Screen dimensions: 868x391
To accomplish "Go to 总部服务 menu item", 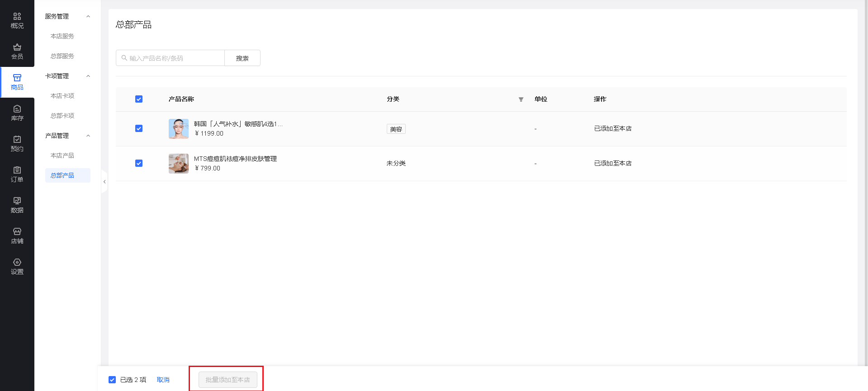I will [62, 56].
